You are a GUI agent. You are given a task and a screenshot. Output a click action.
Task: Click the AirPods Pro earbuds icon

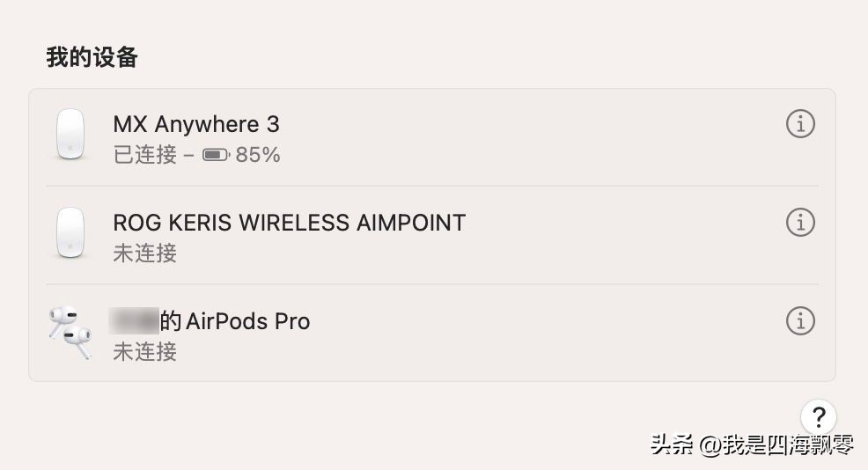70,333
